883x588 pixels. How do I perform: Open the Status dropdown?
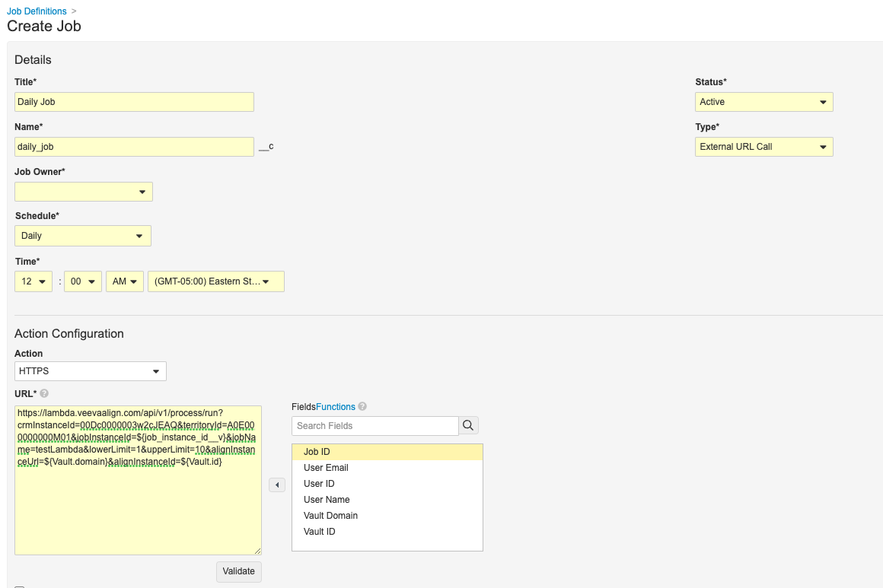point(763,102)
